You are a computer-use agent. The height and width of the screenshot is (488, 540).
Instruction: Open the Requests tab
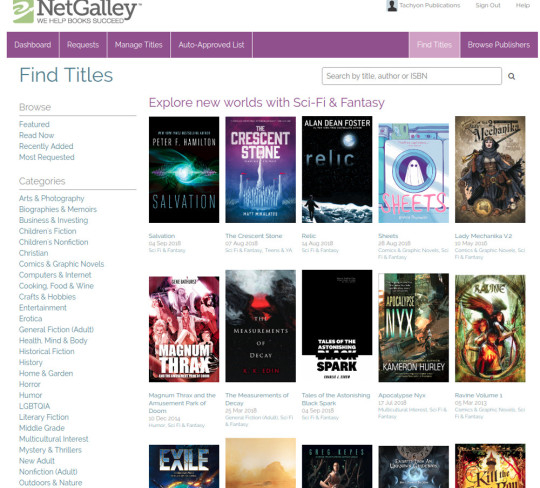83,45
